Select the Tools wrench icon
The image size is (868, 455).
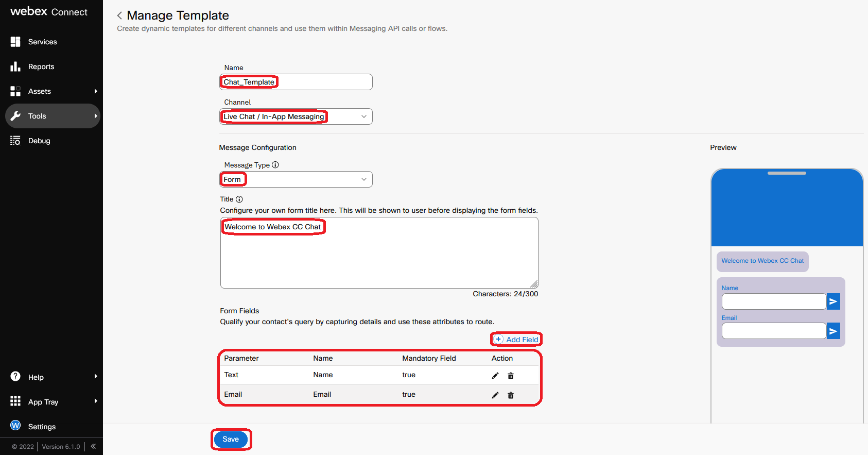pyautogui.click(x=15, y=116)
